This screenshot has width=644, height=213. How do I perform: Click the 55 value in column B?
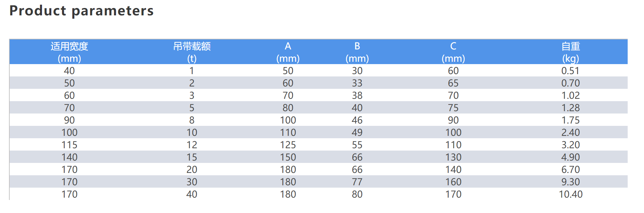[357, 145]
